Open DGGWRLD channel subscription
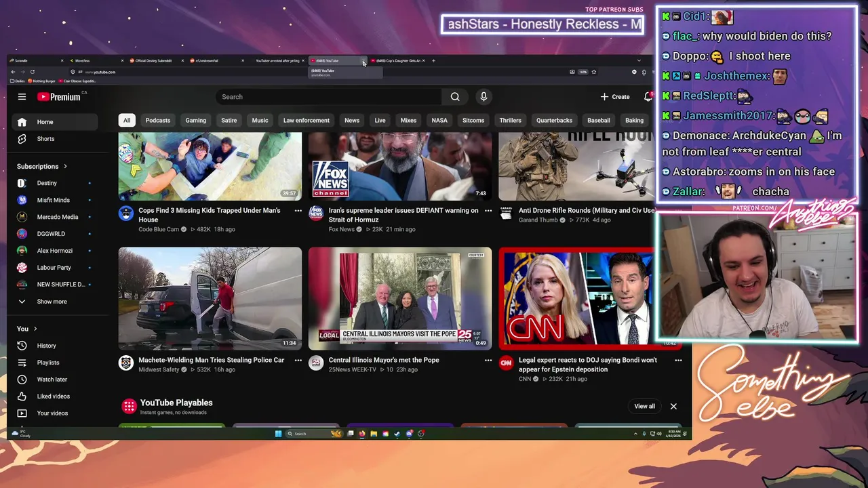 (x=55, y=234)
